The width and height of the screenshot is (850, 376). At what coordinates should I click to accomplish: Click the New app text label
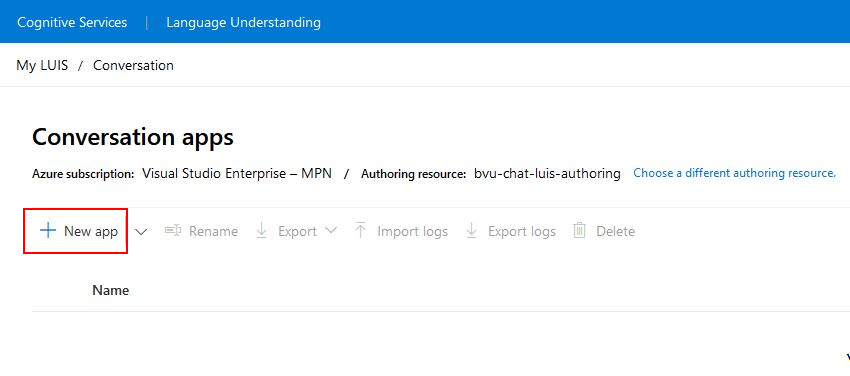click(x=91, y=231)
